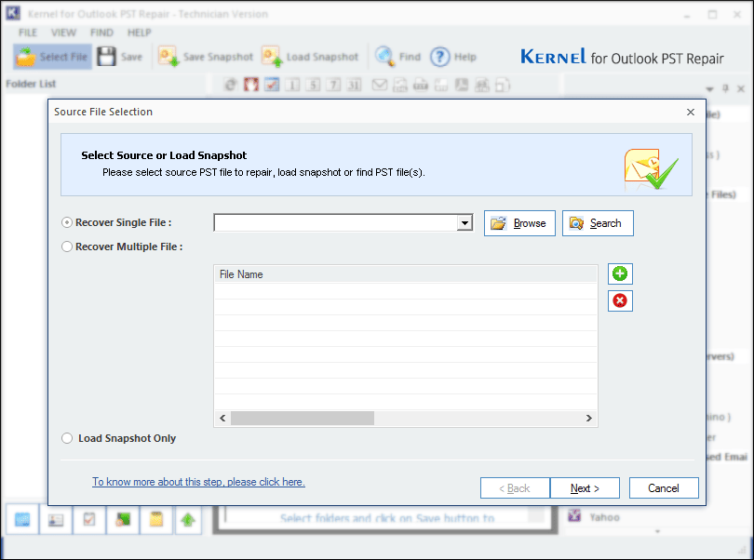Close the Source File Selection dialog
Screen dimensions: 754x560
click(691, 112)
